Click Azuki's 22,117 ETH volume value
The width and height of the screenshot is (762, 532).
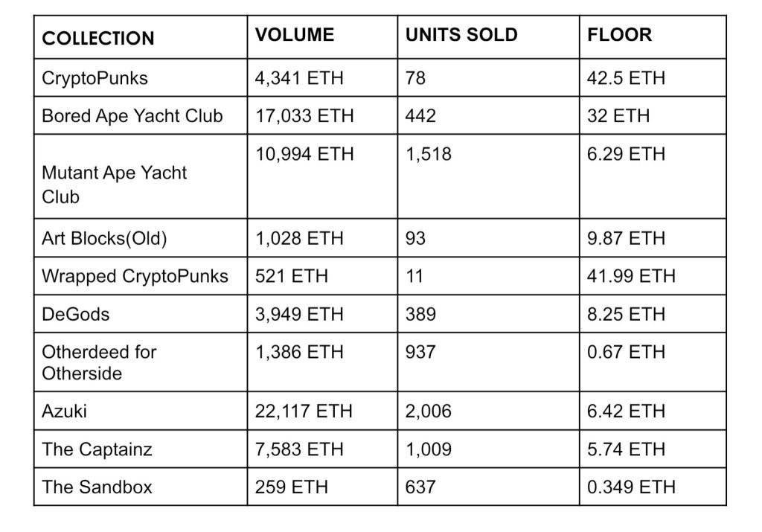304,411
